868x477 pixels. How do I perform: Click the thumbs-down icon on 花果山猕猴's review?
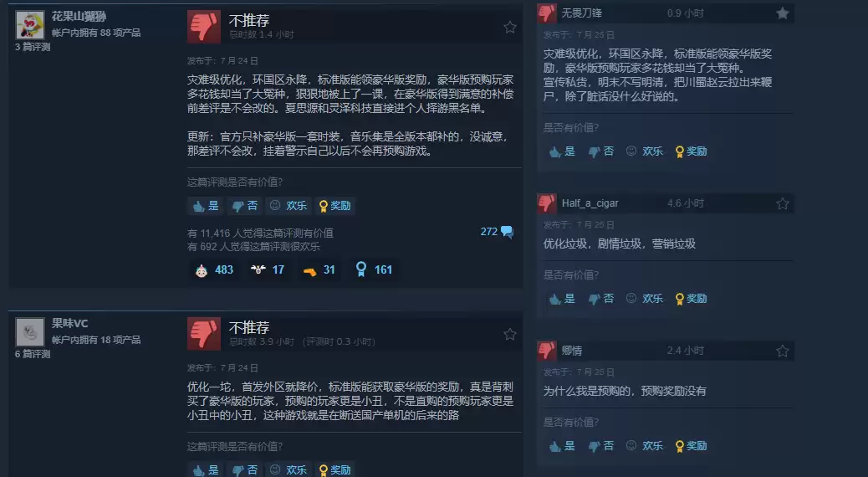pyautogui.click(x=204, y=26)
